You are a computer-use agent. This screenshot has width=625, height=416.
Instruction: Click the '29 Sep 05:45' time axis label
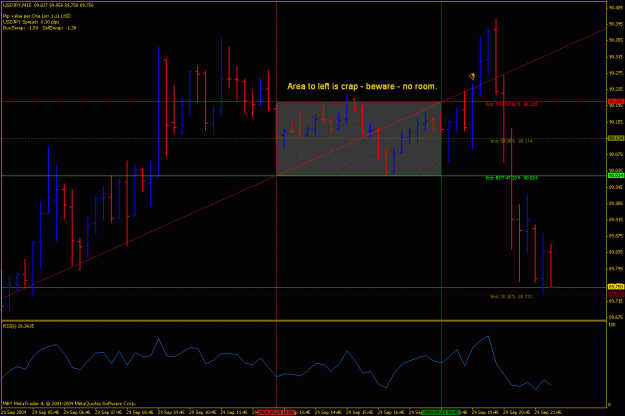(46, 412)
